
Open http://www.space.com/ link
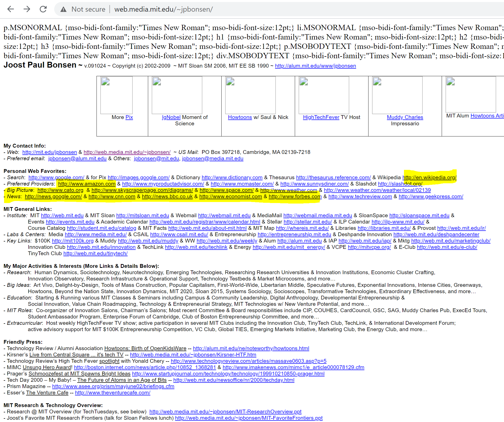click(x=226, y=190)
